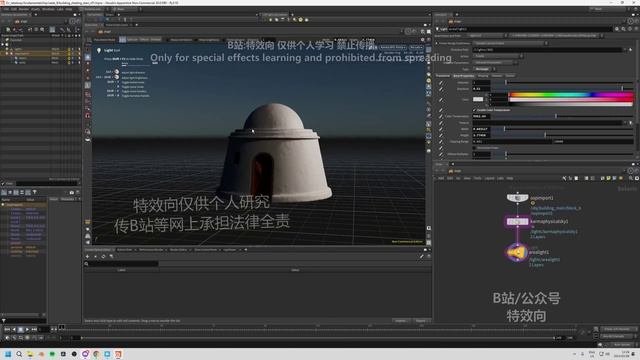The height and width of the screenshot is (360, 640).
Task: Open Windows Start menu
Action: 8,354
